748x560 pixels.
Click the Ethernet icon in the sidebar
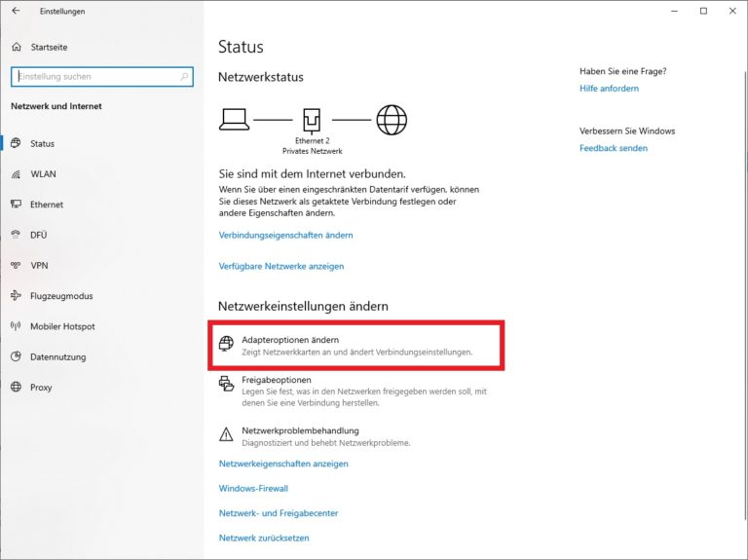pos(16,205)
